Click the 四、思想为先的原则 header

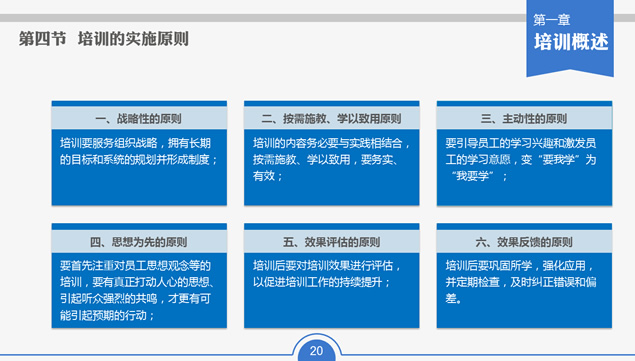139,242
